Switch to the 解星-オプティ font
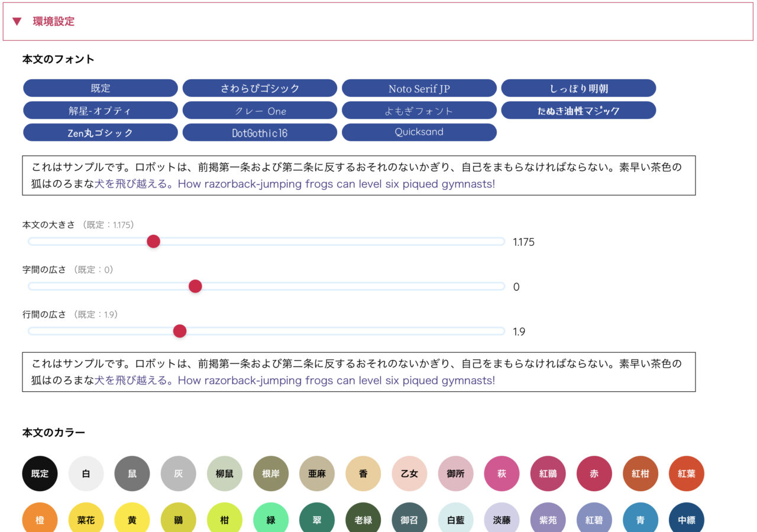The width and height of the screenshot is (757, 532). coord(101,110)
